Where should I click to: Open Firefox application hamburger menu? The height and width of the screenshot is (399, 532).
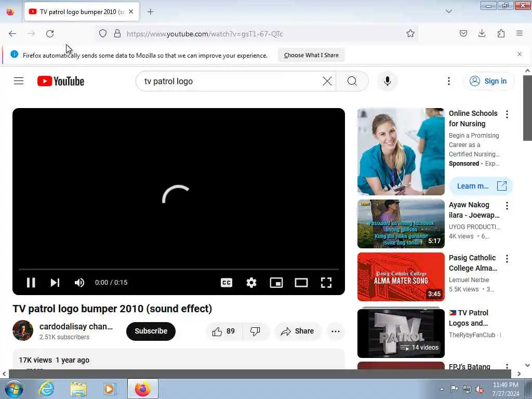(x=520, y=33)
